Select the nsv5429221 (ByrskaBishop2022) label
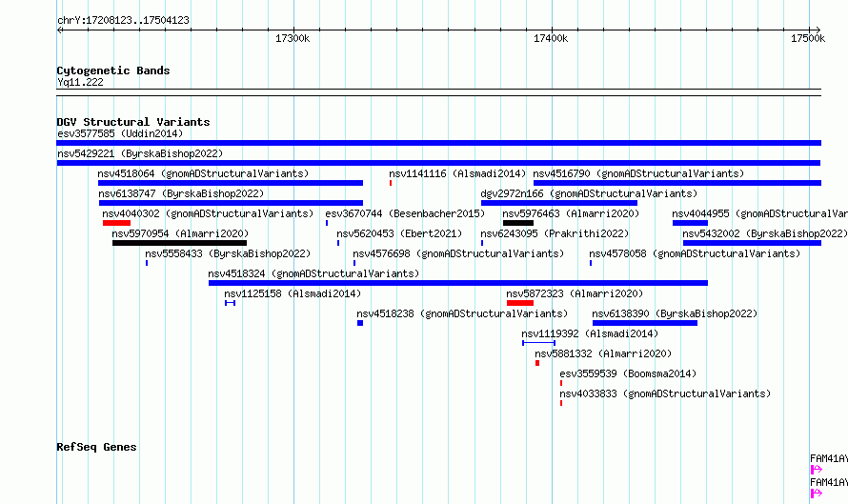This screenshot has height=504, width=848. (140, 153)
